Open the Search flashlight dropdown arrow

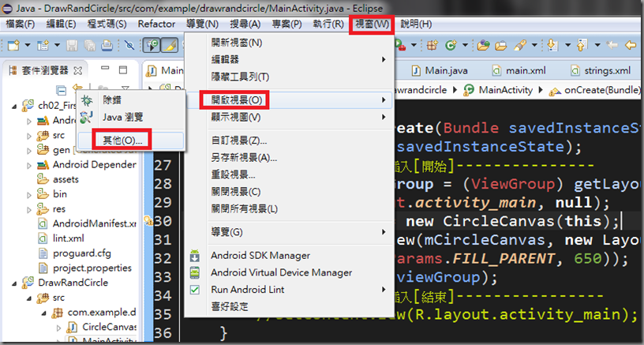pos(534,45)
